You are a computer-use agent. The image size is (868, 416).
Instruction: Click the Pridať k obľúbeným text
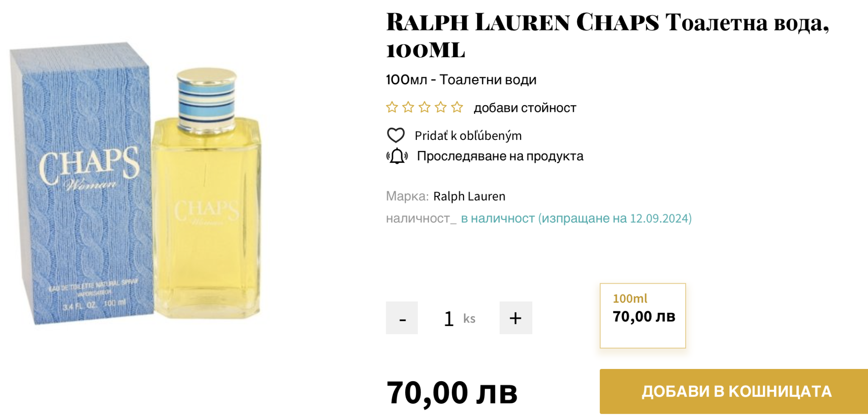point(468,136)
